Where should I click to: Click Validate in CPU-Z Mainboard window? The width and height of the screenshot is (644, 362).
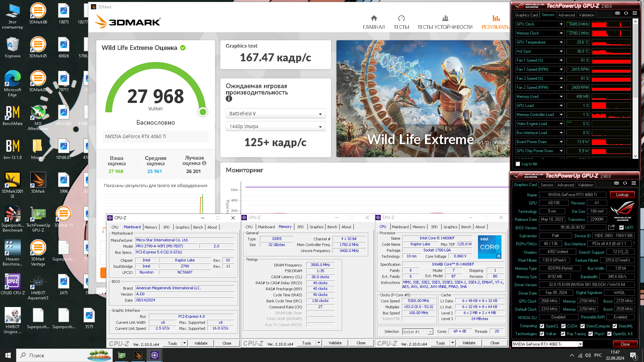(x=201, y=343)
